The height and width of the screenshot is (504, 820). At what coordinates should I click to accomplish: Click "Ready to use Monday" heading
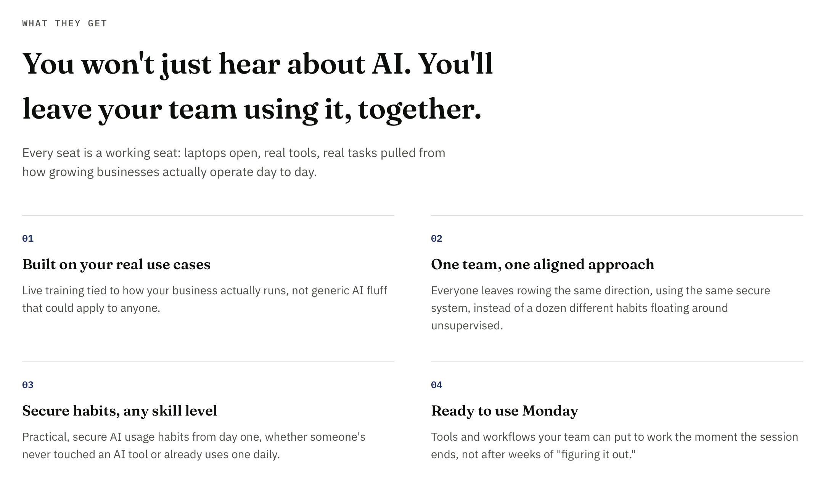[x=505, y=411]
